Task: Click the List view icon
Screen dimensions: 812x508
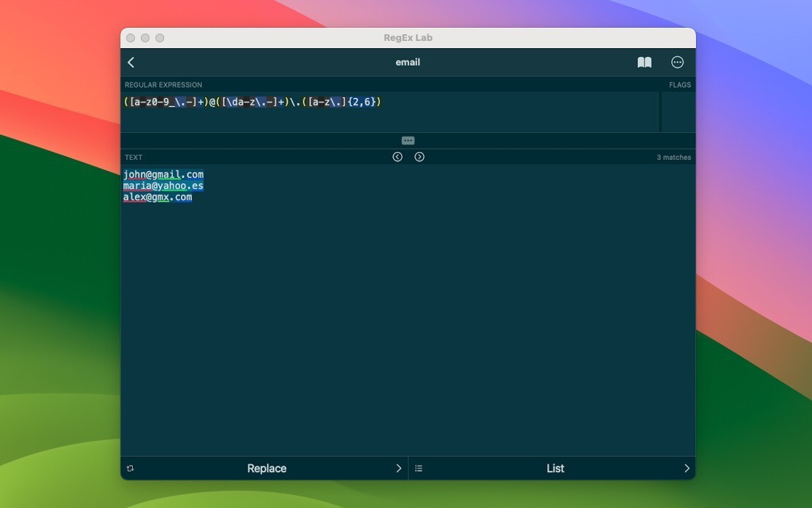Action: pyautogui.click(x=419, y=468)
